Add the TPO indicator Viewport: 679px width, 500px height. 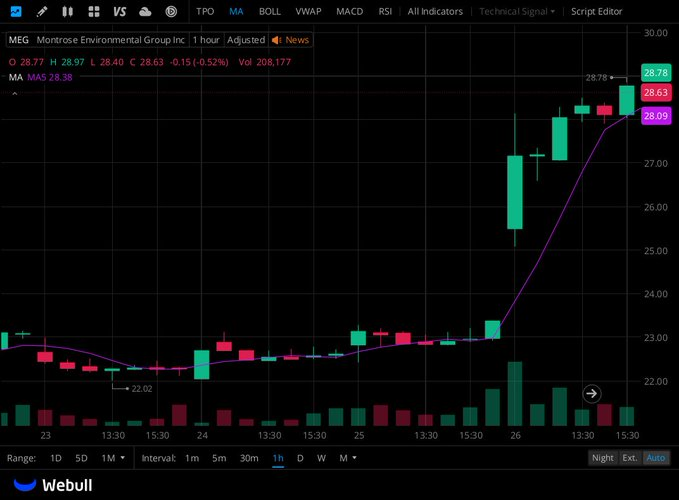(205, 12)
